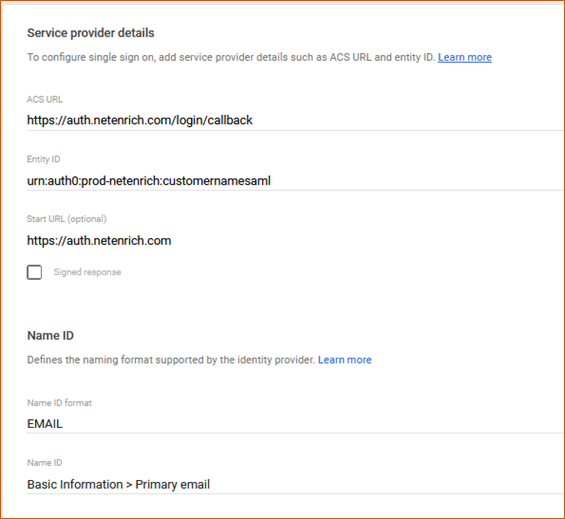Click the single sign on description sentence
The width and height of the screenshot is (565, 519).
(x=231, y=57)
